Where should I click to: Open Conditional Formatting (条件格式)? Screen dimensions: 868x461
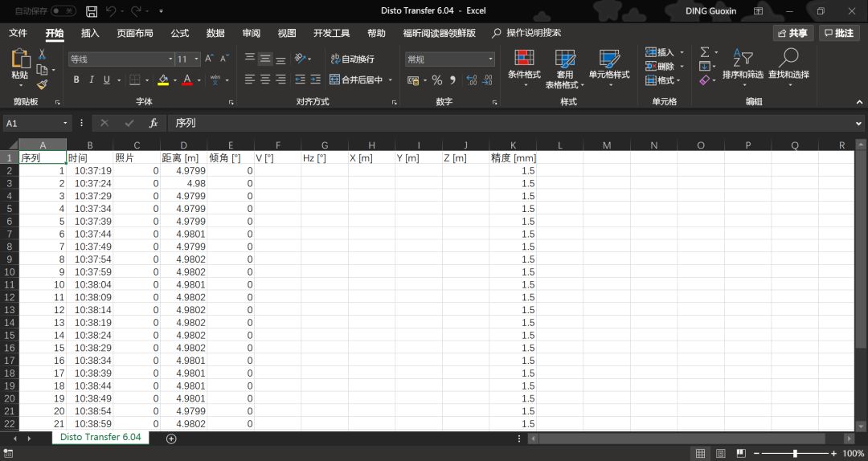[524, 67]
